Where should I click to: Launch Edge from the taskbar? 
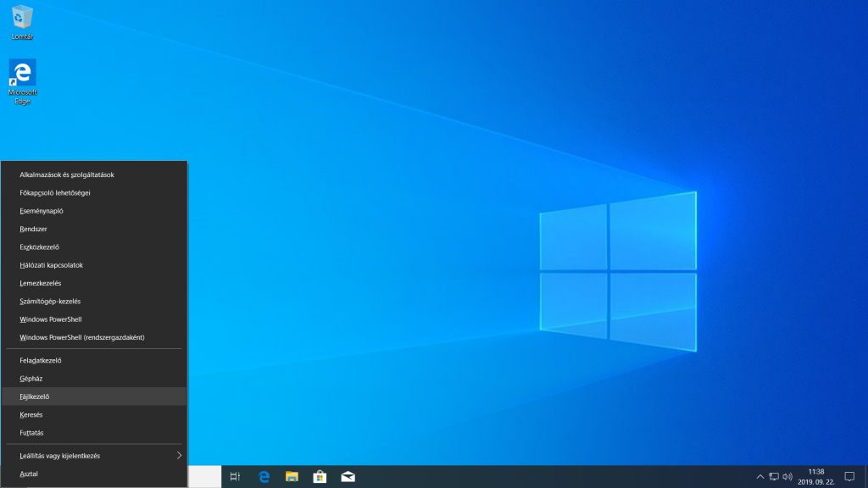264,476
